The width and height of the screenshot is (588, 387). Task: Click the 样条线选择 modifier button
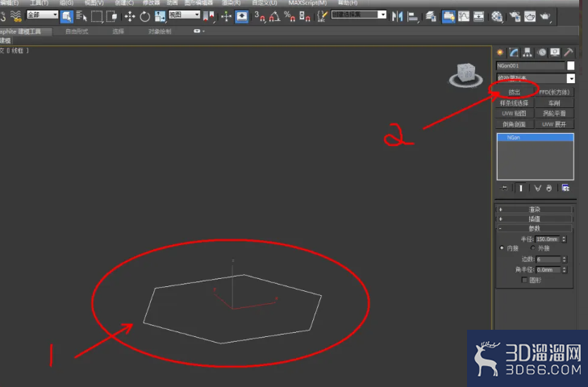pos(514,102)
